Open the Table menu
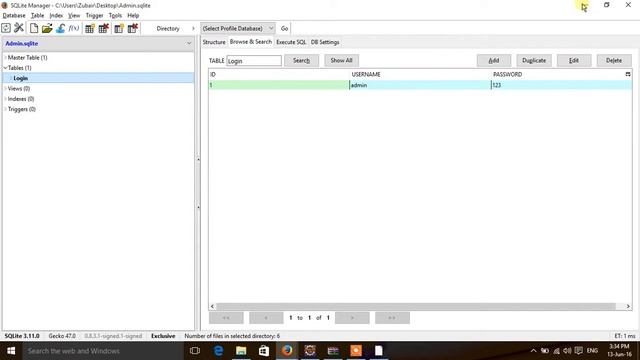 tap(38, 16)
